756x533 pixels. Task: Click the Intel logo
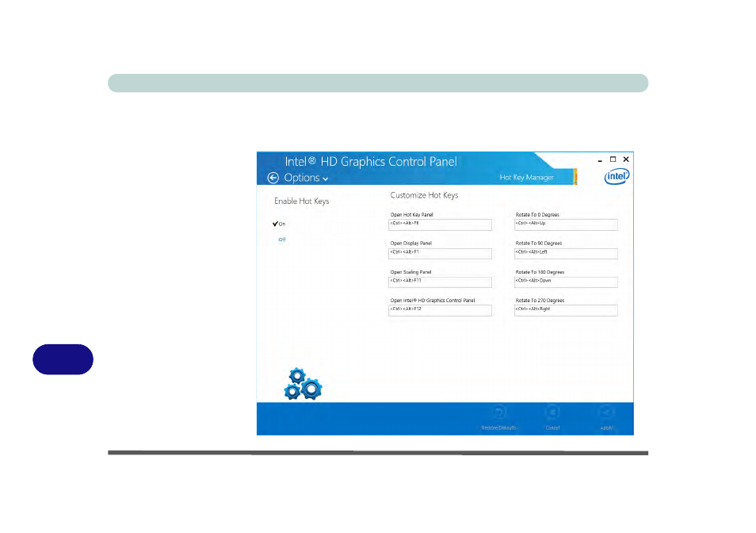point(617,176)
